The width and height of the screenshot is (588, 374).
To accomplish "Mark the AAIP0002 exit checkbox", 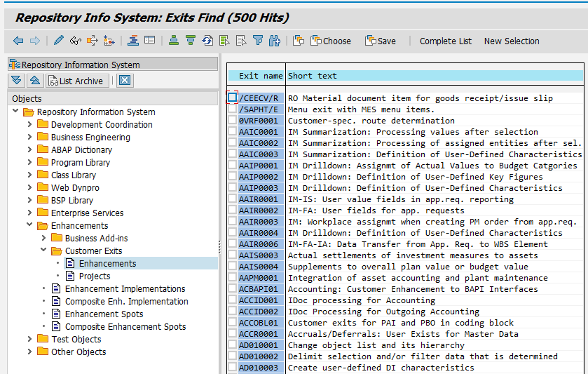I will [x=232, y=176].
